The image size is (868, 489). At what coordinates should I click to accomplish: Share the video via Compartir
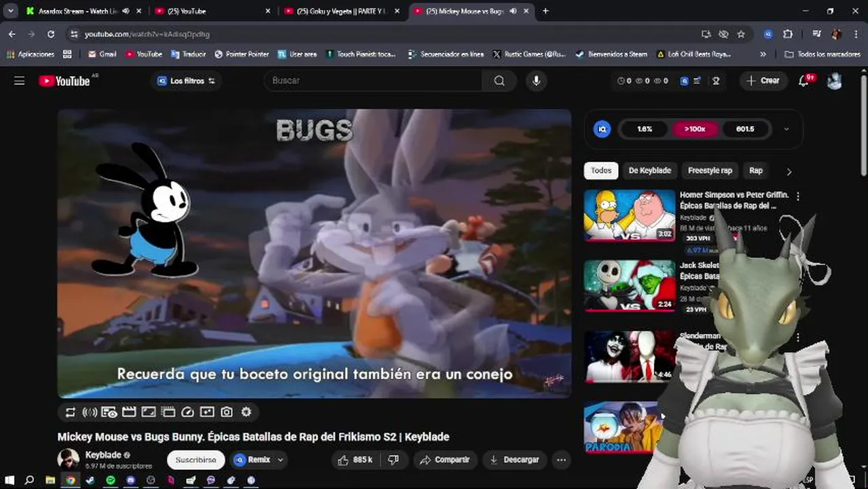point(445,460)
